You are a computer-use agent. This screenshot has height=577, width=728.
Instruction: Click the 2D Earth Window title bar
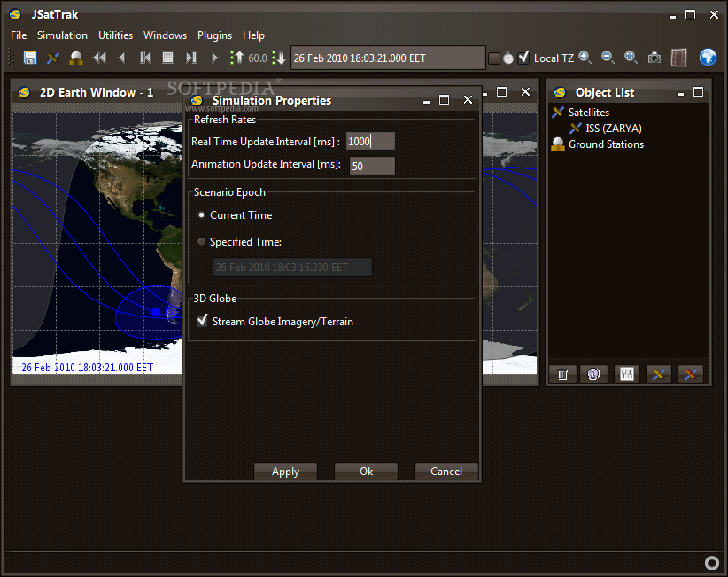(97, 92)
